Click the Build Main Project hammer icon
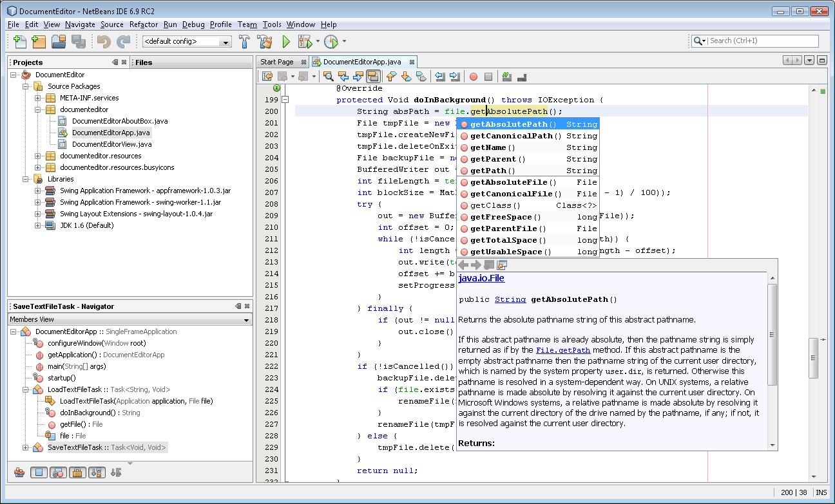 [244, 42]
